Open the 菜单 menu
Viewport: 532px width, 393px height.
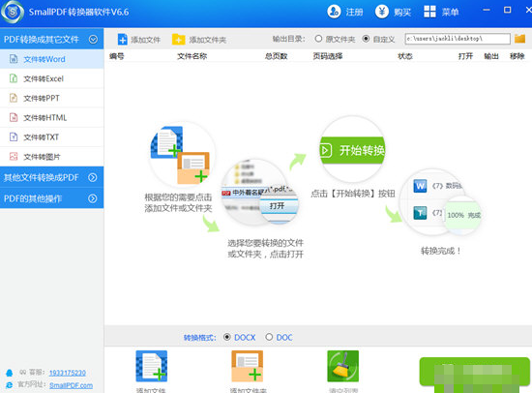coord(441,12)
